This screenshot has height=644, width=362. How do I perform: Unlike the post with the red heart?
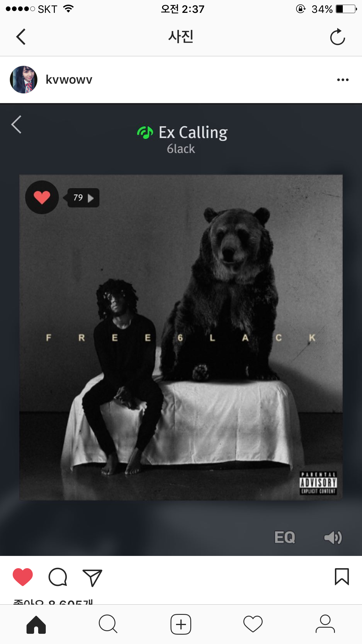[x=23, y=577]
